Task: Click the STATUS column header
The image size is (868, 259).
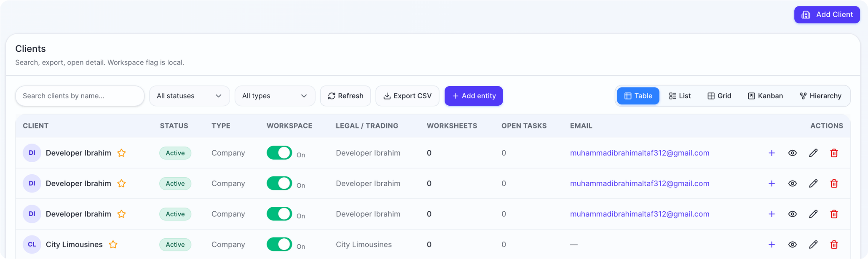Action: pyautogui.click(x=174, y=126)
